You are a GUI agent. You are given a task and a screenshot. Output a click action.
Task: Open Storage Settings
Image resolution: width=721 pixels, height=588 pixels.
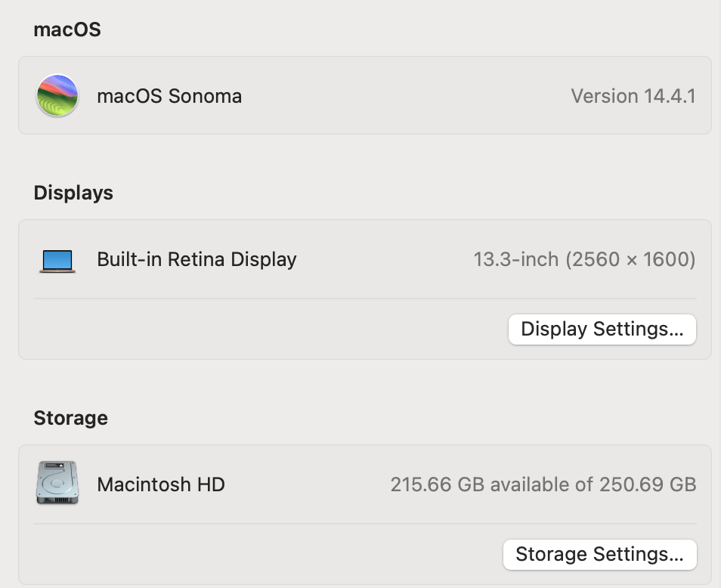(599, 555)
